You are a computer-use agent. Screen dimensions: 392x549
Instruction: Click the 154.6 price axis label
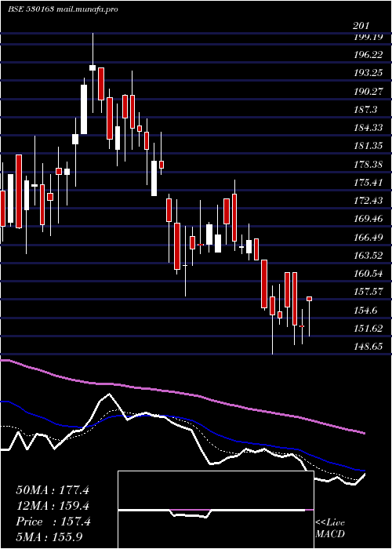365,311
